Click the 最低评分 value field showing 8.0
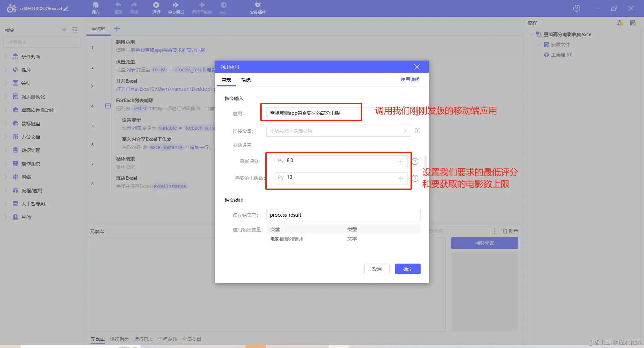 click(341, 161)
